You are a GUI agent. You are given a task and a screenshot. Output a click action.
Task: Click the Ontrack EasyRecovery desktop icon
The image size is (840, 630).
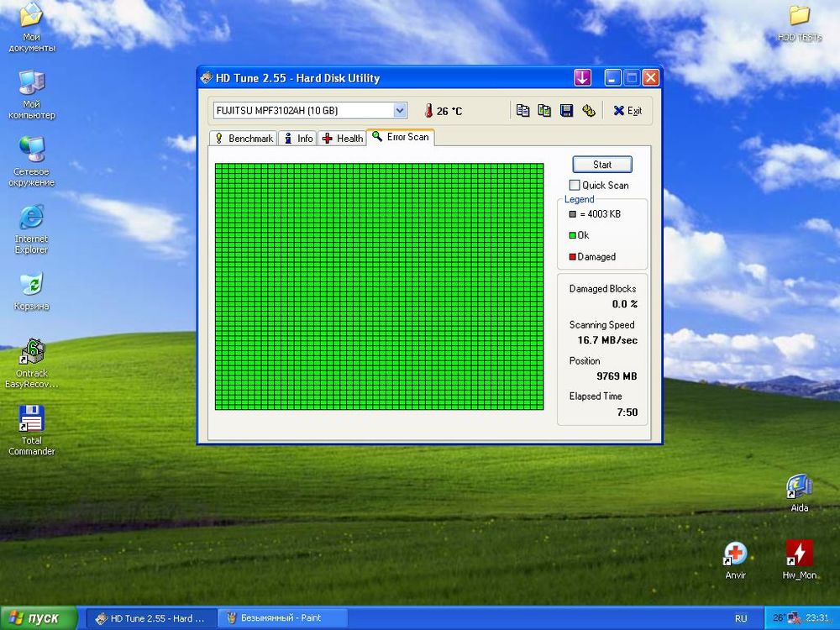pos(31,352)
